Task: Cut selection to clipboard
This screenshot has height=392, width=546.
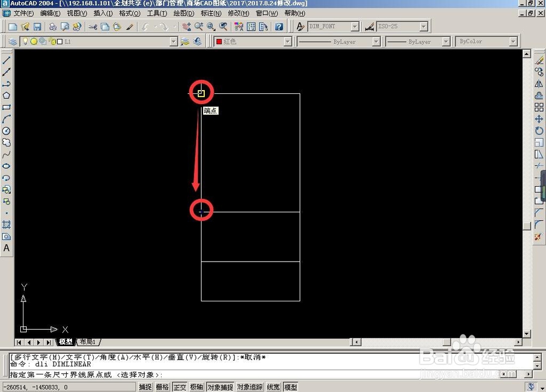Action: click(93, 27)
